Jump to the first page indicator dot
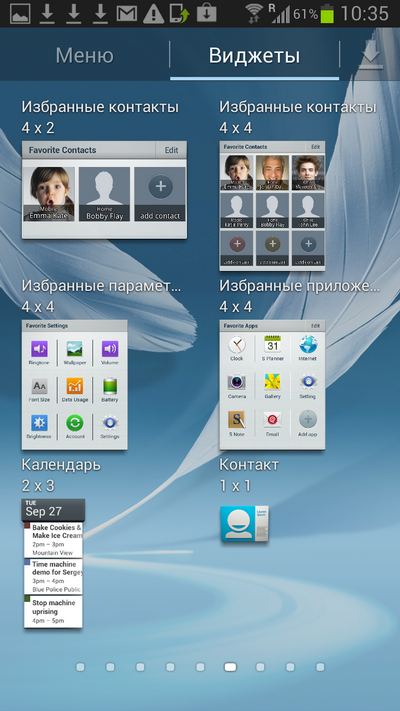Screen dimensions: 400x711 (80, 667)
